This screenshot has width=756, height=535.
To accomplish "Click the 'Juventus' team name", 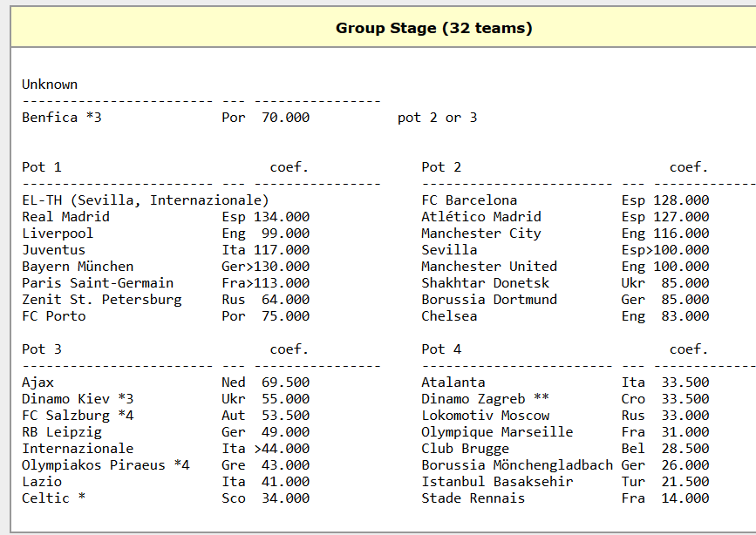I will point(53,250).
